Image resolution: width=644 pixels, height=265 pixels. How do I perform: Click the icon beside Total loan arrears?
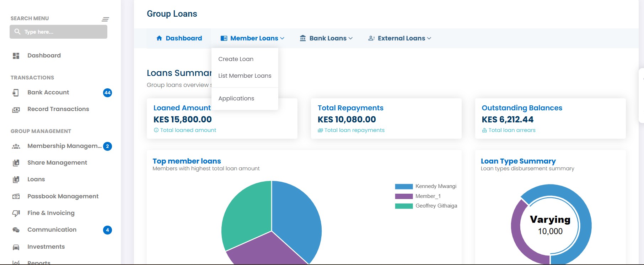tap(484, 130)
